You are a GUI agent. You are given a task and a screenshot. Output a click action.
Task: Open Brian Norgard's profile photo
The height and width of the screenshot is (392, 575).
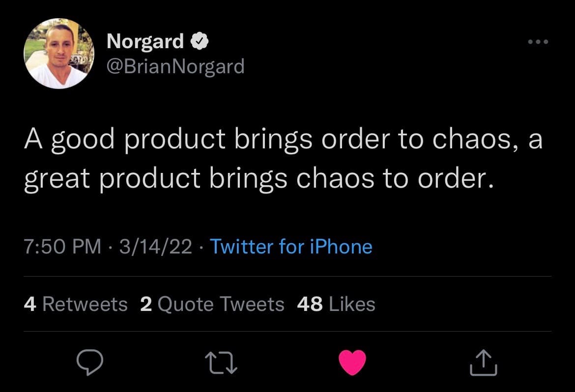[x=58, y=54]
